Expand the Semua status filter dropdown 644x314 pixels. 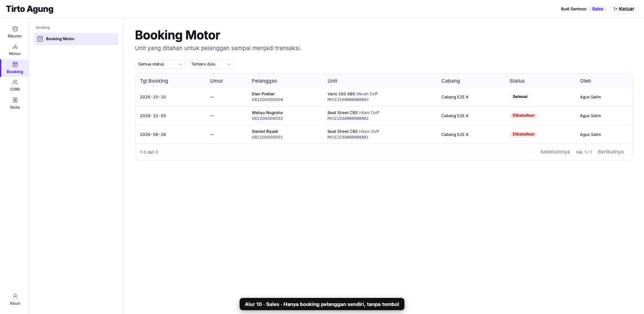click(x=160, y=64)
